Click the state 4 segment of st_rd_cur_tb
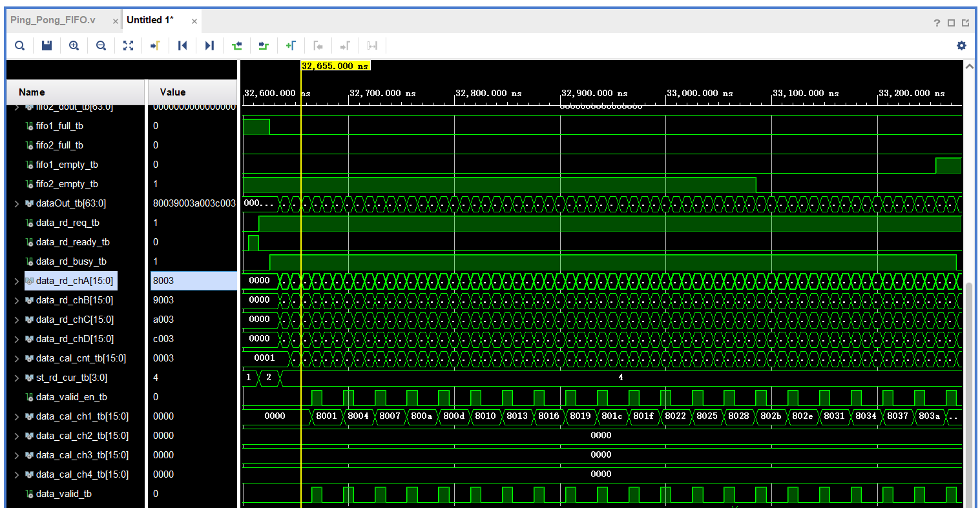This screenshot has height=508, width=980. point(621,378)
